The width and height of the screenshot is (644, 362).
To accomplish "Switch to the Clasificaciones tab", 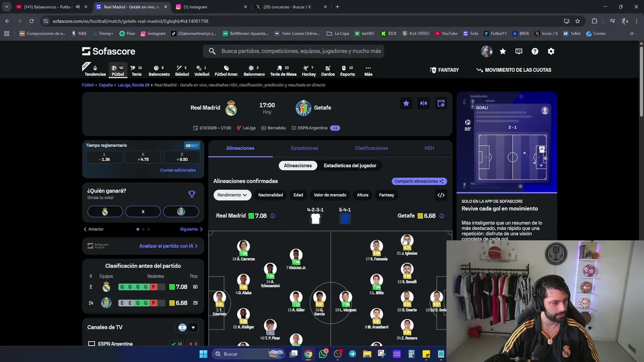I will click(371, 148).
